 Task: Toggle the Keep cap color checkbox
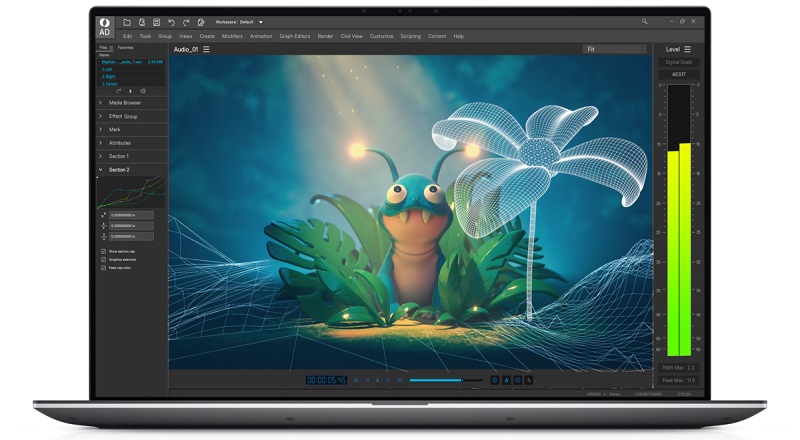click(x=104, y=268)
